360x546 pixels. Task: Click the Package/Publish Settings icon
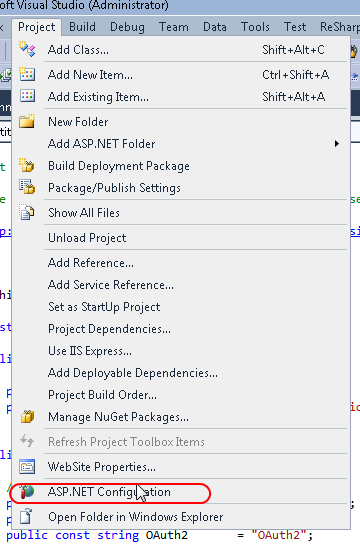(x=27, y=187)
